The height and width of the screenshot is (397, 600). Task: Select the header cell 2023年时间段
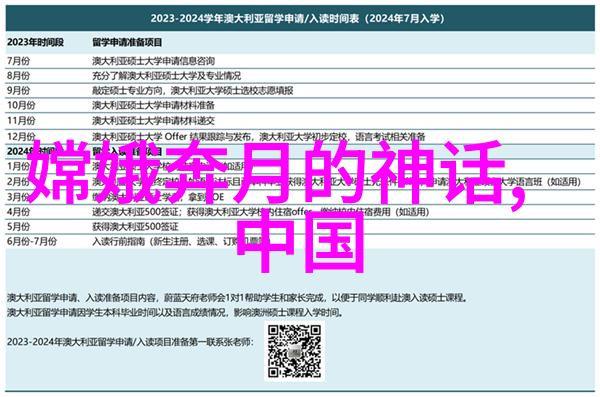click(x=35, y=42)
